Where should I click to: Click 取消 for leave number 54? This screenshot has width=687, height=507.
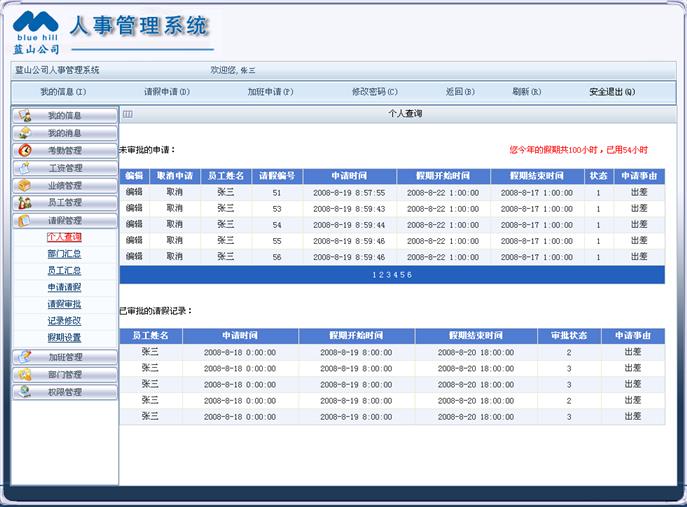(174, 225)
